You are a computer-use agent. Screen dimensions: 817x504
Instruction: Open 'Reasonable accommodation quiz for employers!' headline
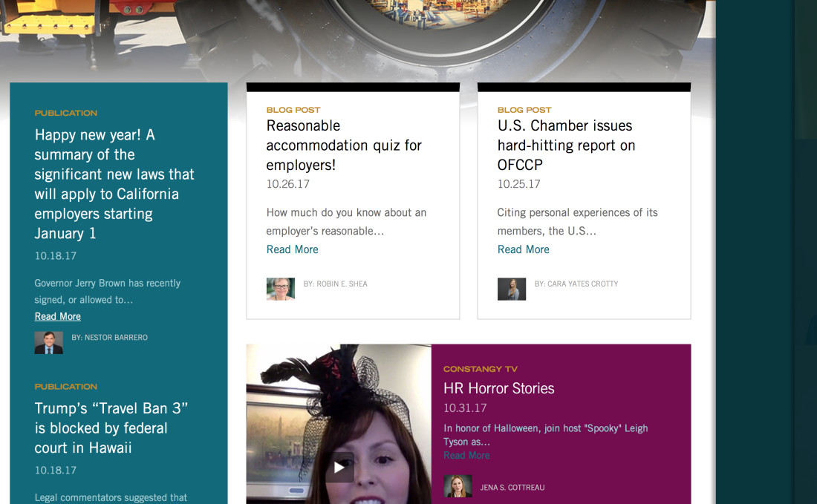tap(344, 145)
